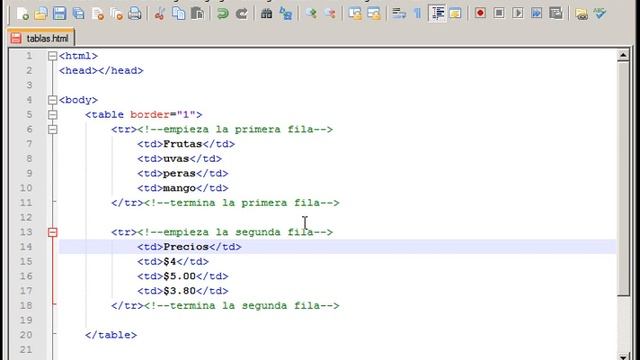Run macro multiple times
Viewport: 640px width, 360px height.
pyautogui.click(x=537, y=13)
